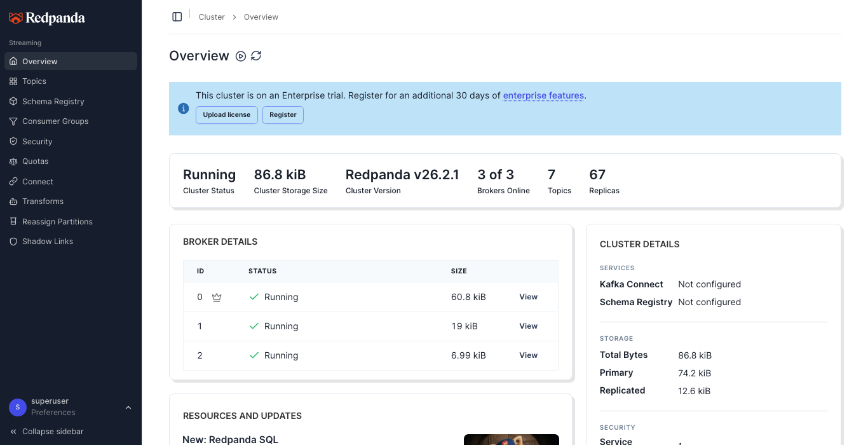Click the STATUS column header
The width and height of the screenshot is (868, 445).
262,271
